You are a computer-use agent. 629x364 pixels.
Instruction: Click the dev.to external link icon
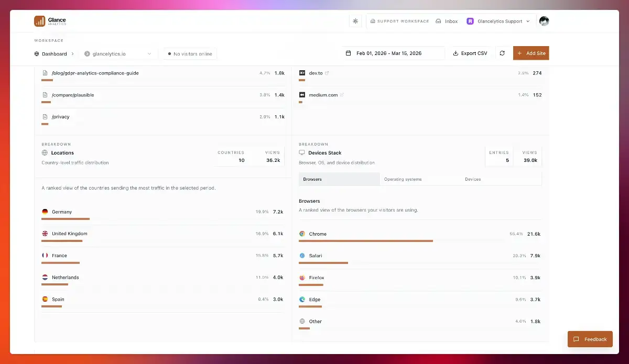pyautogui.click(x=327, y=73)
